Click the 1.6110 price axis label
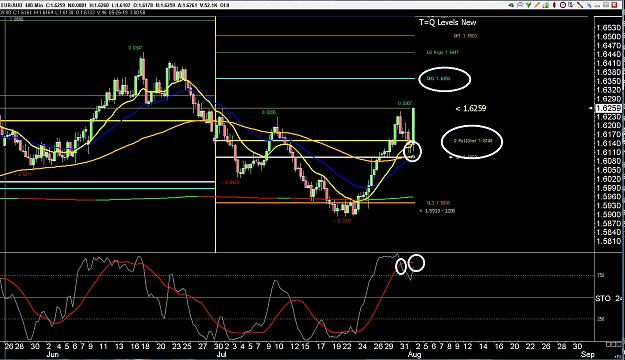 tap(609, 152)
